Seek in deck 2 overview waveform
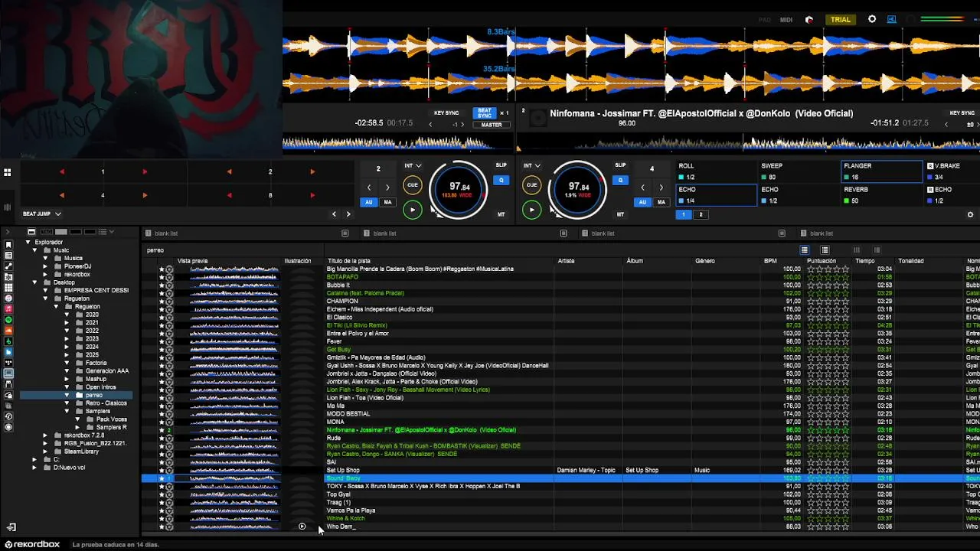The image size is (980, 551). pos(749,143)
